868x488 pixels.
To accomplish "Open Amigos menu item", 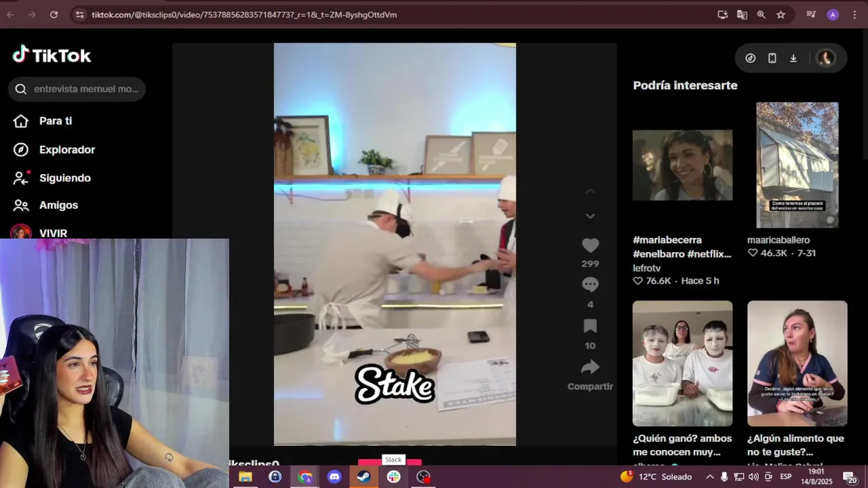I will tap(58, 205).
